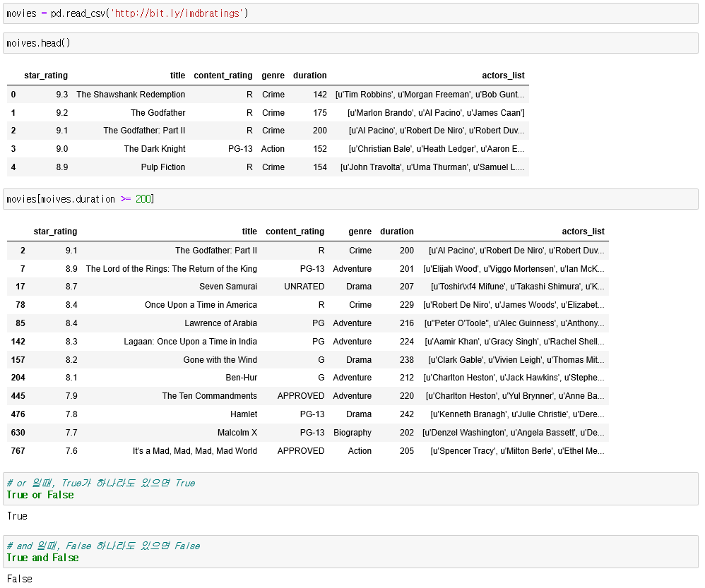Screen dimensions: 705x588
Task: Click 'Malcolm X' title cell
Action: [237, 433]
